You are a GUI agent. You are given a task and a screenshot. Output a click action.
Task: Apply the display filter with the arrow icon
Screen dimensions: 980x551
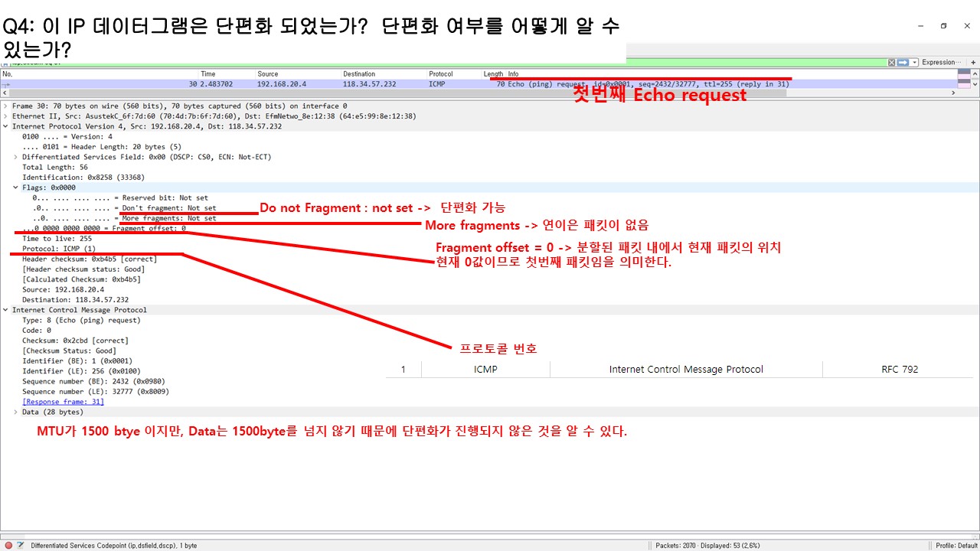click(x=903, y=62)
